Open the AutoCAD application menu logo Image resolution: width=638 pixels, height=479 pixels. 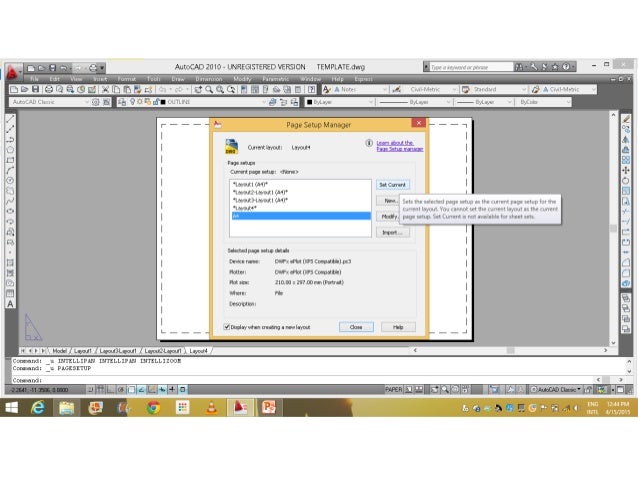tap(12, 72)
